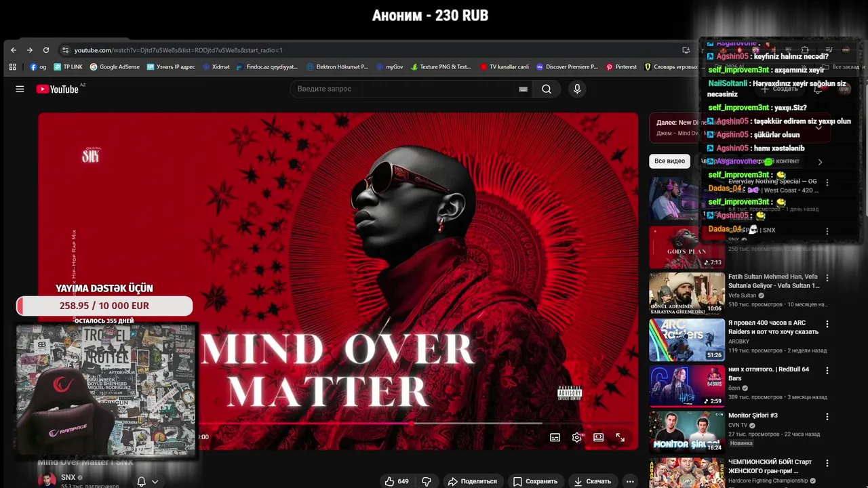This screenshot has height=488, width=868.
Task: Open the Facebook og bookmark
Action: coord(38,67)
